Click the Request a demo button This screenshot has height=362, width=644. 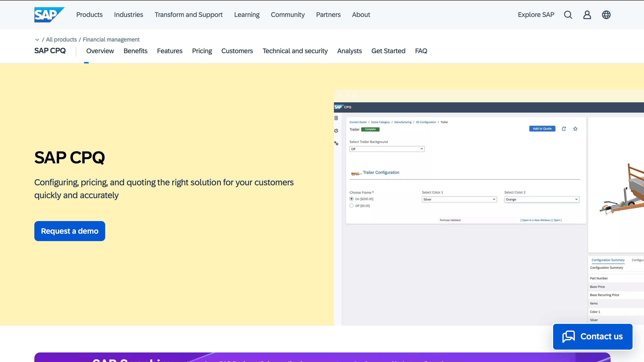(70, 231)
